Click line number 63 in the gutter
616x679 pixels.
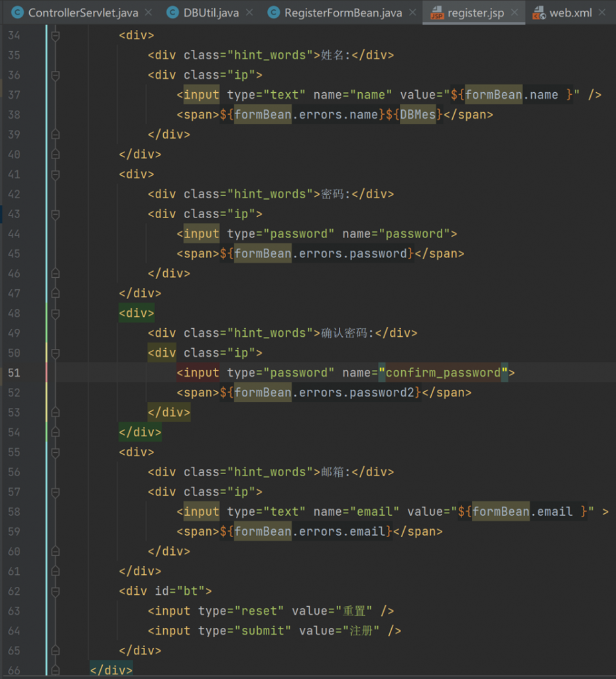click(14, 611)
